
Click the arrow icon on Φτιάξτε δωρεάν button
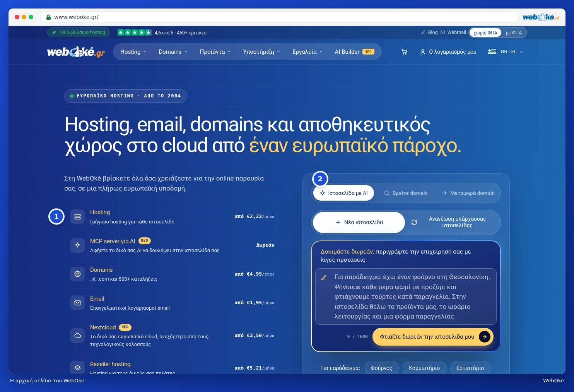pos(484,337)
